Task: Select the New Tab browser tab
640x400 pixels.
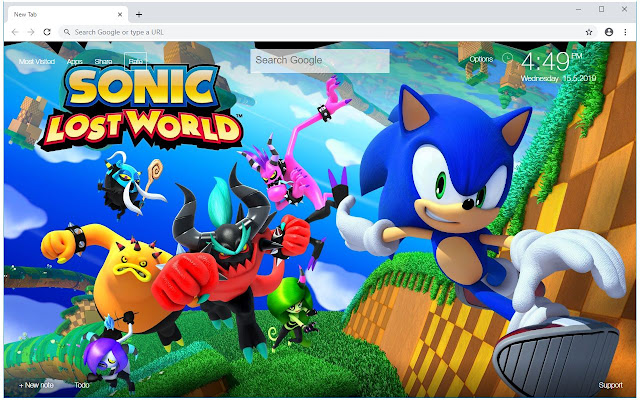Action: (67, 14)
